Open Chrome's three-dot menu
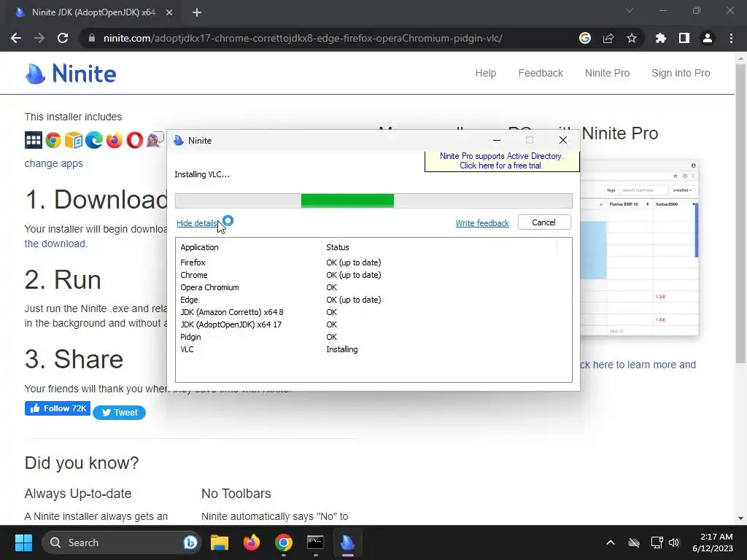This screenshot has width=747, height=560. [731, 38]
